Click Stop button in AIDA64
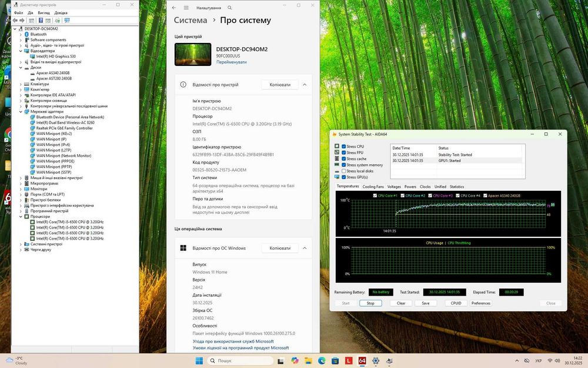The width and height of the screenshot is (588, 368). tap(370, 303)
